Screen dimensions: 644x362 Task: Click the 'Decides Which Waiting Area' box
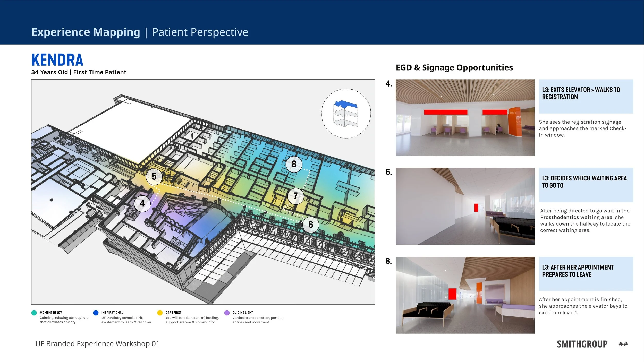[x=586, y=185]
